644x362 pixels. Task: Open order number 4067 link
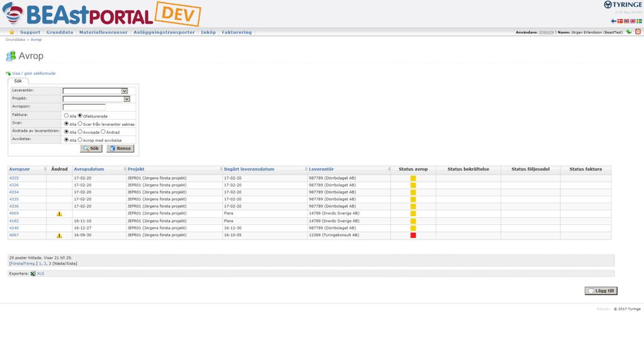coord(14,235)
